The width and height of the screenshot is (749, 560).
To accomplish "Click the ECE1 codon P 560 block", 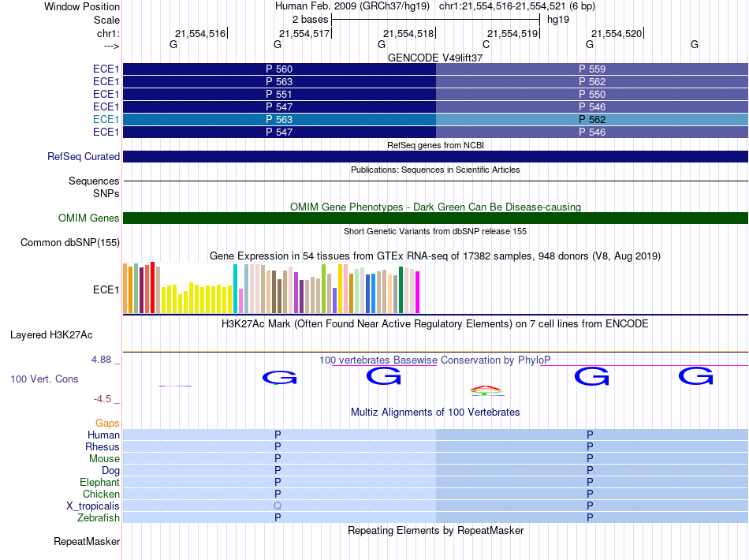I will (279, 69).
